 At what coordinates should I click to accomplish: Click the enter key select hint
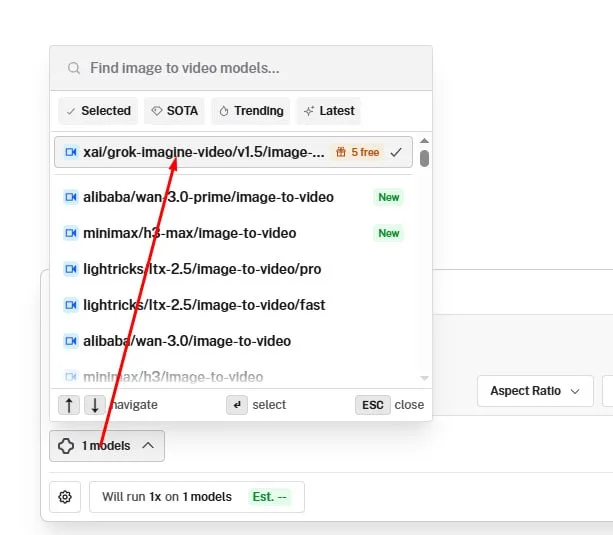[x=237, y=405]
